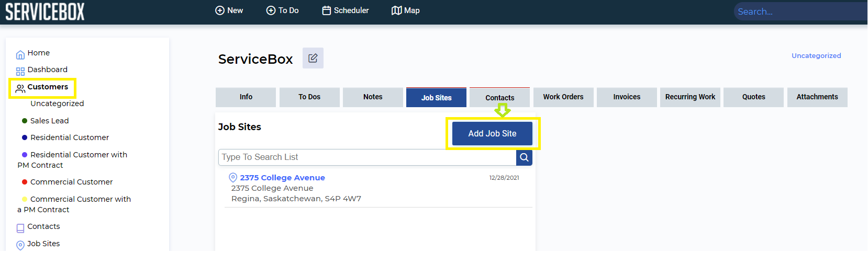
Task: Click the blue dot for Residential Customer
Action: (x=25, y=137)
